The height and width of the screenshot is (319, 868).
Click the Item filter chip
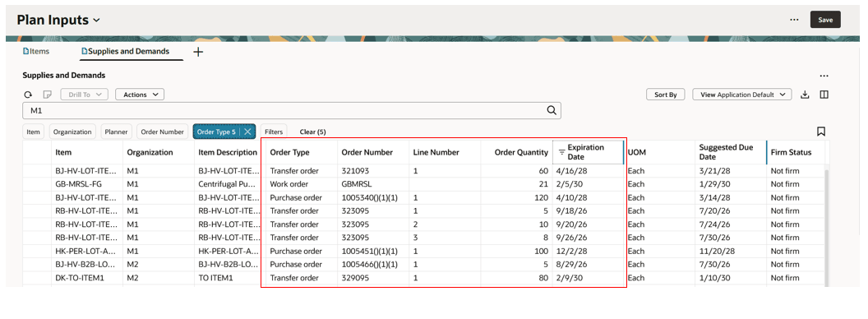click(x=33, y=132)
